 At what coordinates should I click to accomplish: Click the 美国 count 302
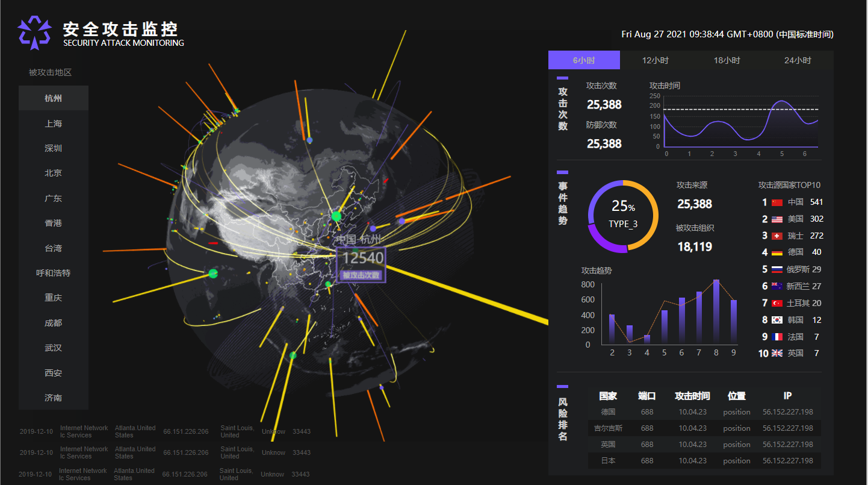tap(816, 219)
